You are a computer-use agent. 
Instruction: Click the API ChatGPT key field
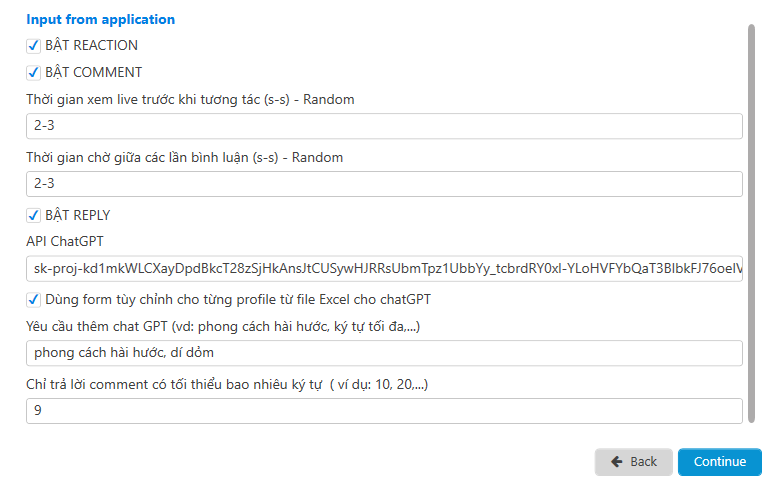pos(384,268)
